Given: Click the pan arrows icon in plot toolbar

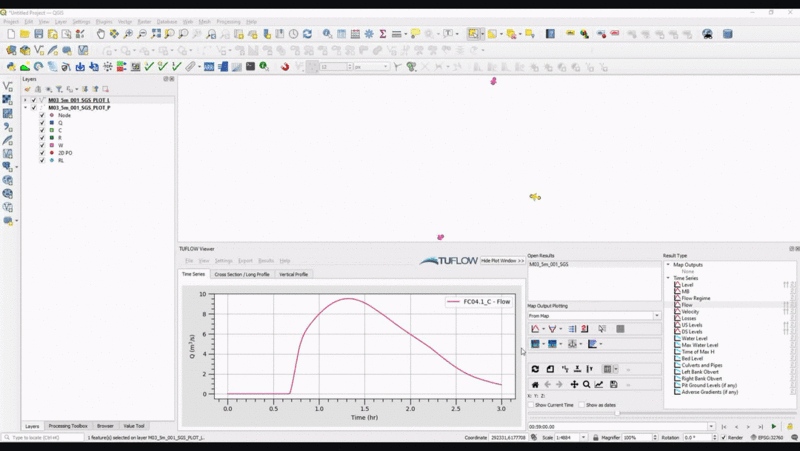Looking at the screenshot, I should (574, 384).
